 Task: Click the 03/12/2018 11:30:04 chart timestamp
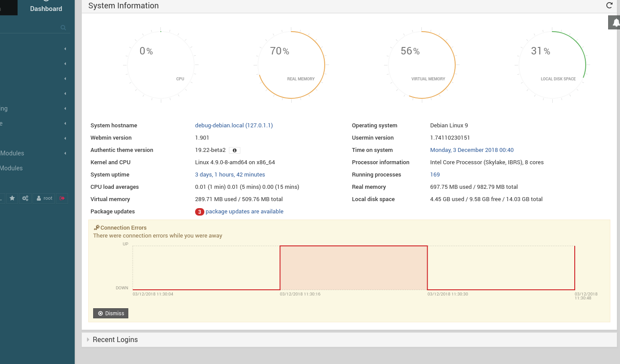click(x=153, y=294)
